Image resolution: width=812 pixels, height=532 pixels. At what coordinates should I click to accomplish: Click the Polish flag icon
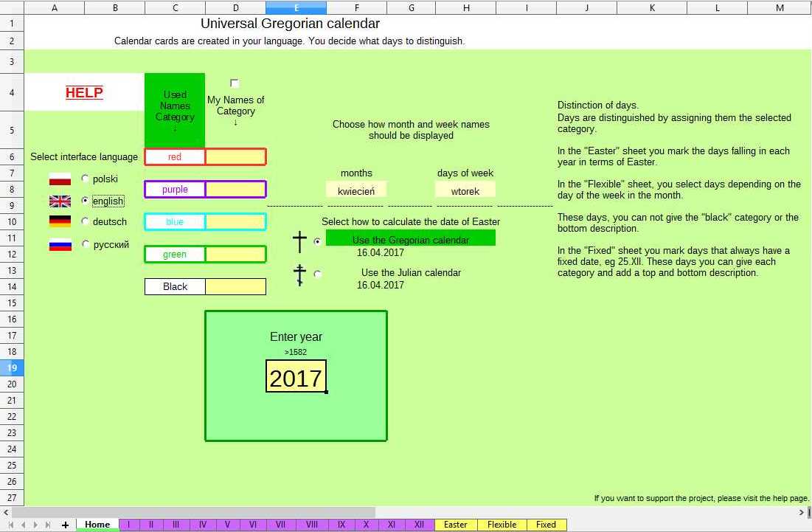60,179
